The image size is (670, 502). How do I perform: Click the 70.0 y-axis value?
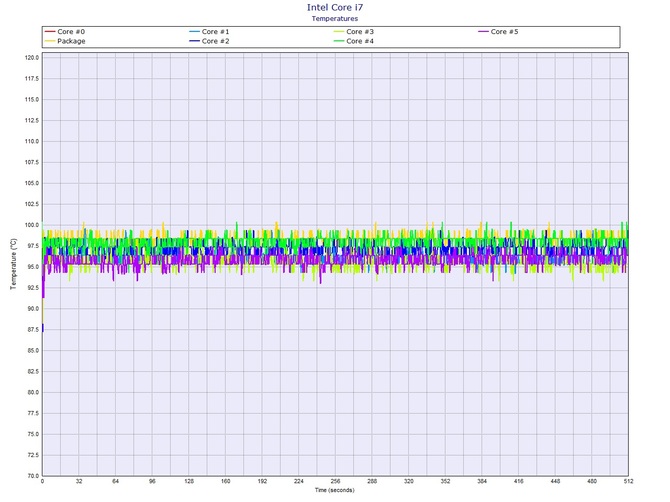click(x=32, y=476)
